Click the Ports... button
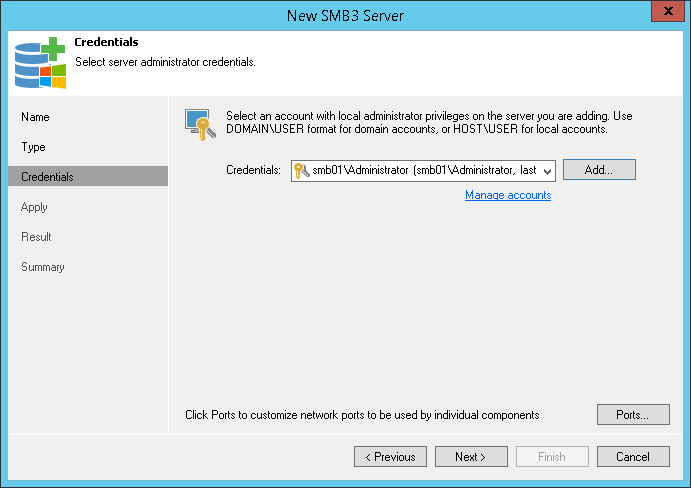 [x=633, y=414]
